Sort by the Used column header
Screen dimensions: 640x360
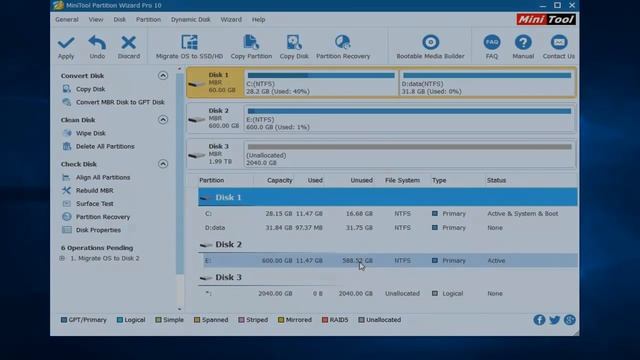point(315,180)
